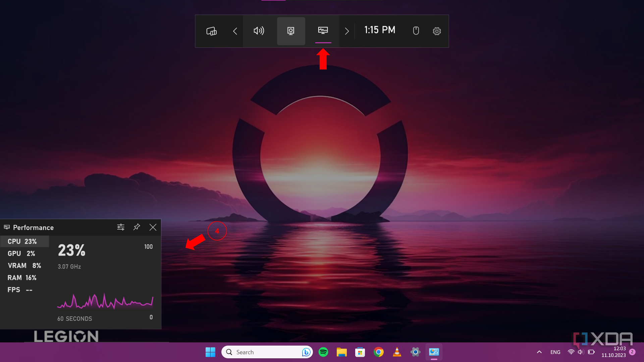The height and width of the screenshot is (362, 644).
Task: Click the ENG language indicator
Action: point(555,352)
